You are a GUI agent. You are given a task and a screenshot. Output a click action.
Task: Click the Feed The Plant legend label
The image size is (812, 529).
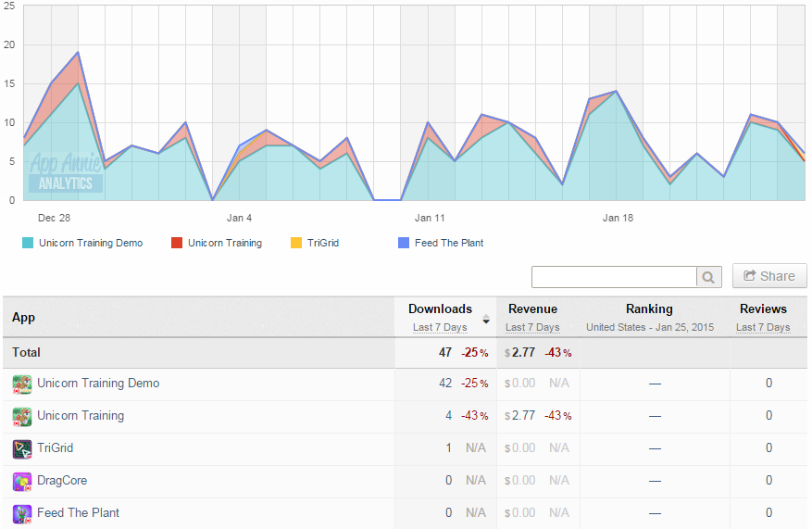pos(449,243)
